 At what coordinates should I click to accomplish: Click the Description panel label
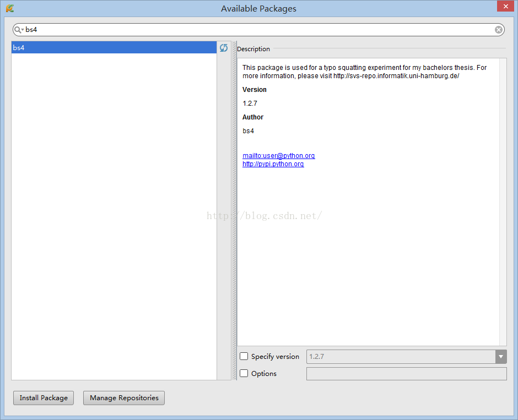[x=253, y=49]
